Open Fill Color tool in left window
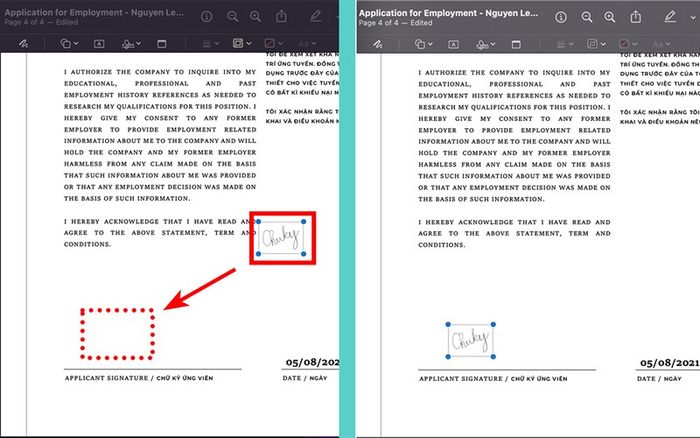This screenshot has height=438, width=700. coord(270,43)
